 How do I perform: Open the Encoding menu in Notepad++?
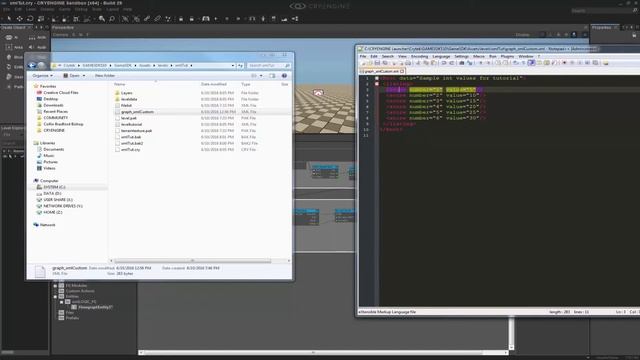tap(419, 56)
